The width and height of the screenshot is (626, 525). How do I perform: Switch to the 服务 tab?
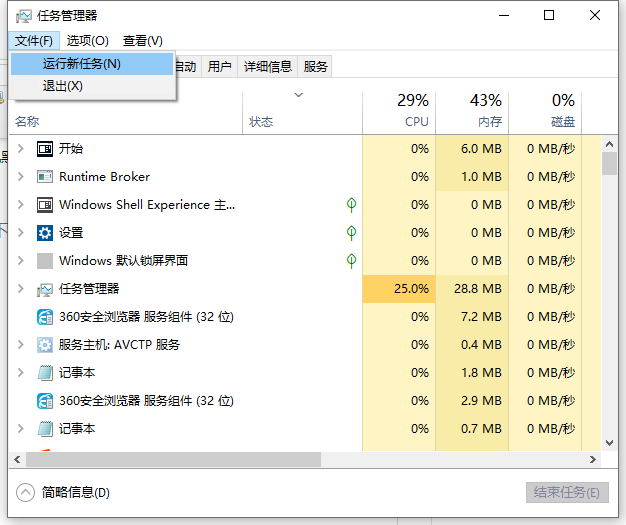click(x=316, y=67)
